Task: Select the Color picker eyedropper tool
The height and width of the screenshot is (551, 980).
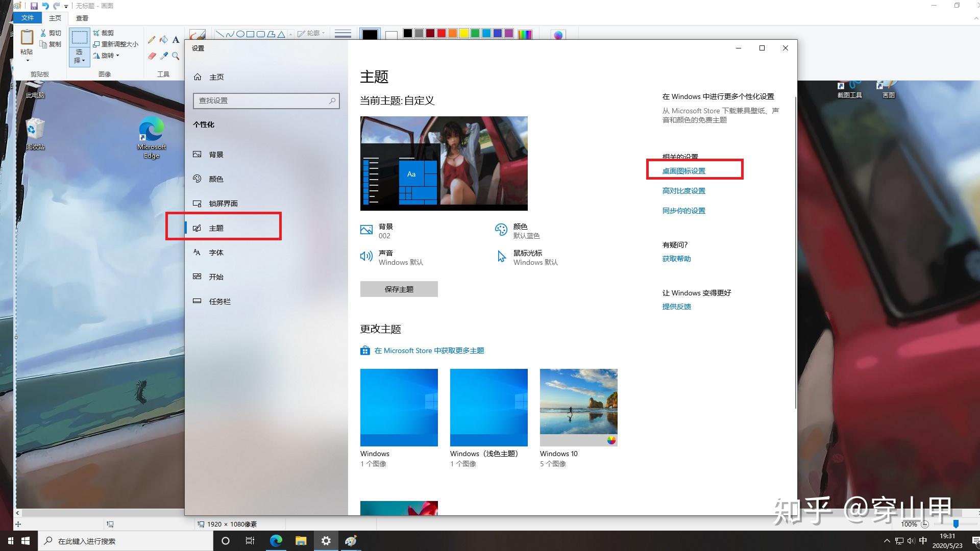Action: tap(164, 56)
